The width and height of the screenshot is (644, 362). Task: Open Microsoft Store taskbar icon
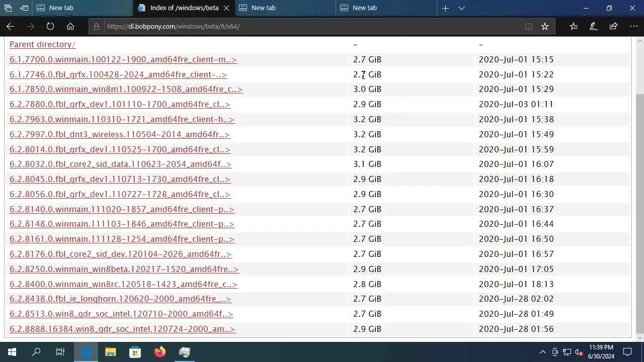(135, 352)
